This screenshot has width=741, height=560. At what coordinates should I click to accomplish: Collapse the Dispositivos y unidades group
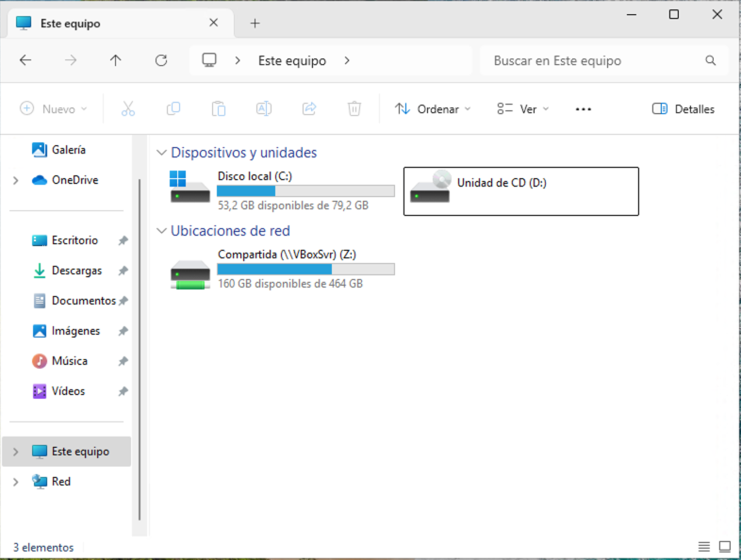[x=162, y=153]
